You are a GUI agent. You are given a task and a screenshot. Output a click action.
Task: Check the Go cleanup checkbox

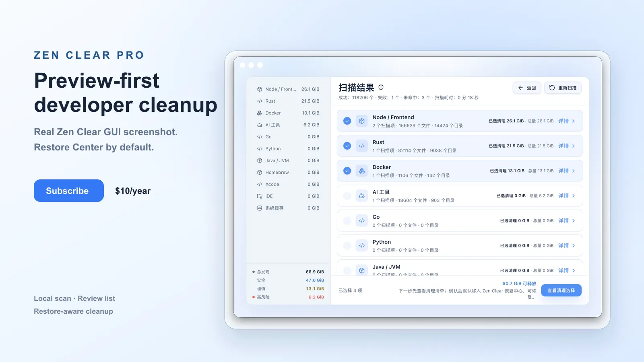tap(347, 221)
